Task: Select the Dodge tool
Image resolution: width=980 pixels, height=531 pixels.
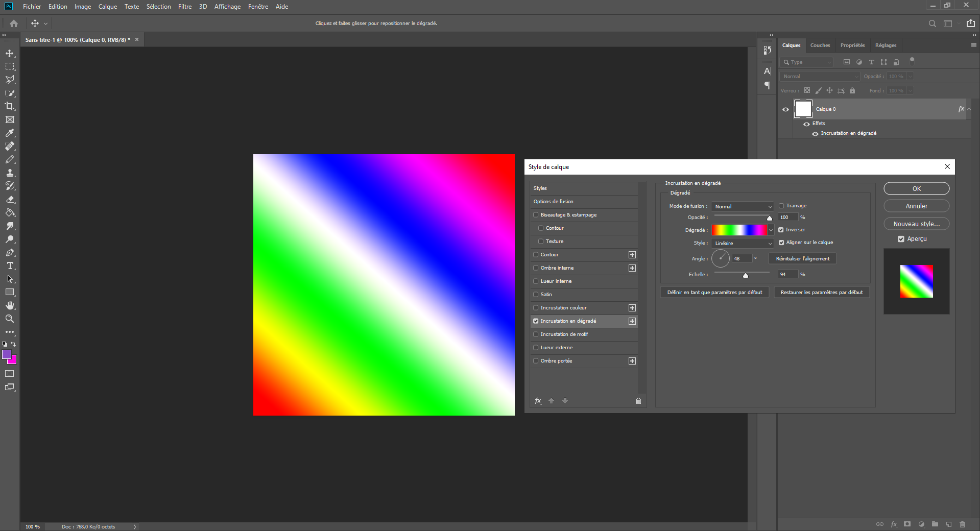Action: point(10,239)
